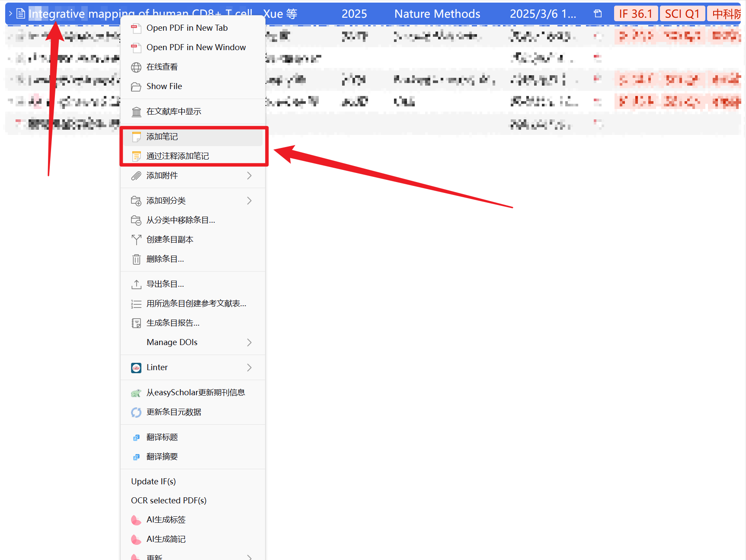Viewport: 746px width, 560px height.
Task: Expand the 添加到分类 submenu arrow
Action: [x=249, y=201]
